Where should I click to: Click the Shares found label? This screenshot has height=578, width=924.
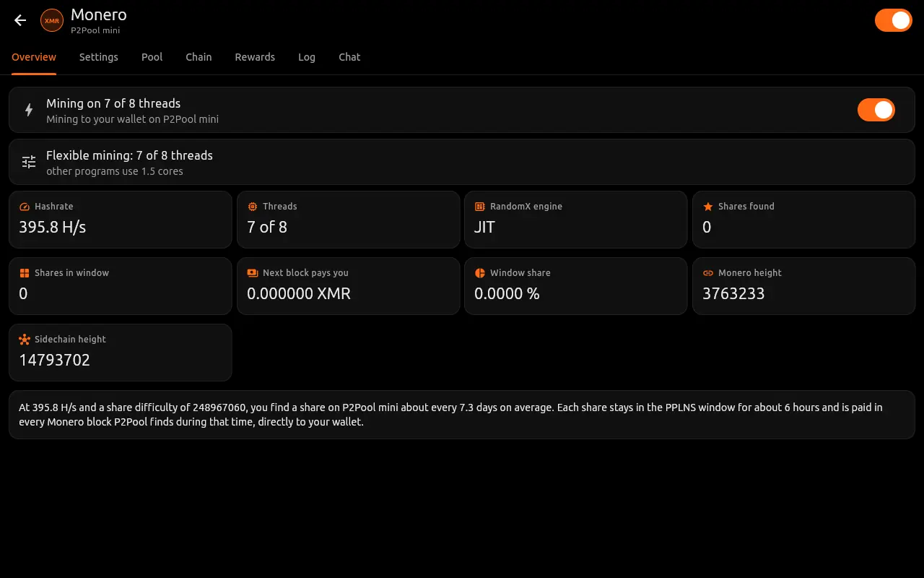coord(746,207)
